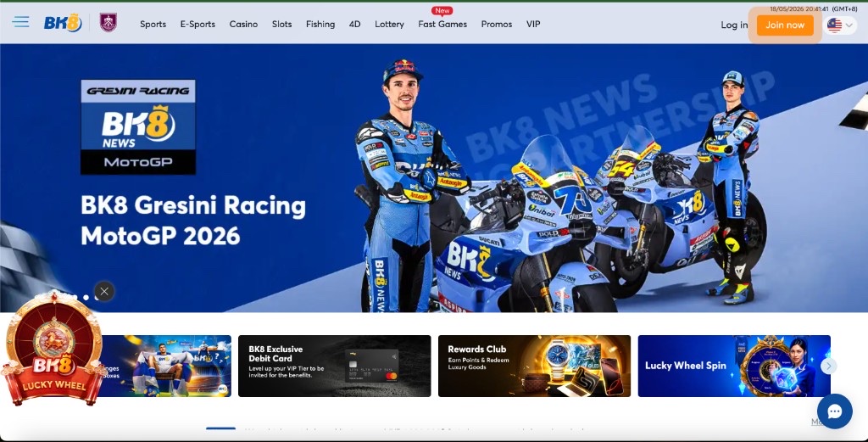Open the Rewards Club promo card

click(x=534, y=366)
